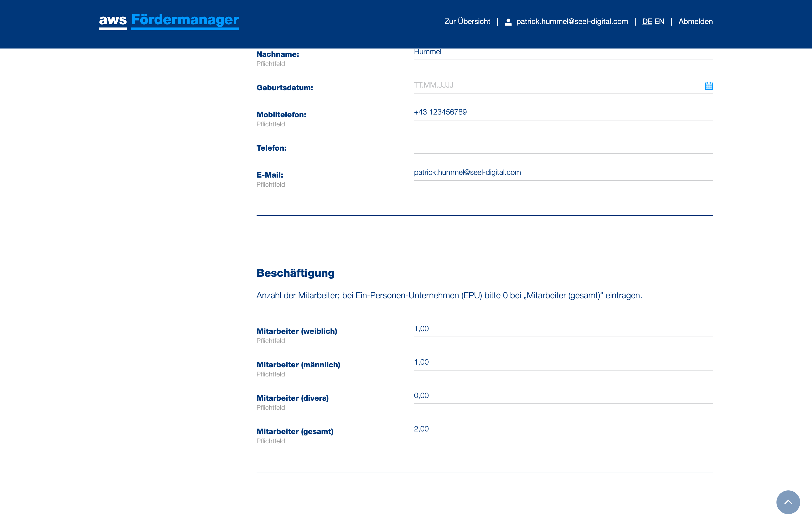Open account patrick.hummel@seel-digital.com in header
This screenshot has width=812, height=526.
572,22
